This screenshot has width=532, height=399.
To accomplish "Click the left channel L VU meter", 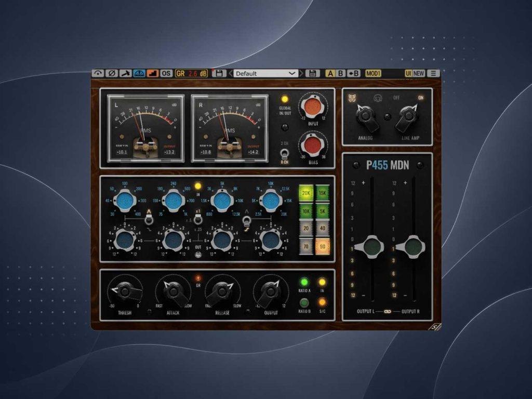I will 145,128.
